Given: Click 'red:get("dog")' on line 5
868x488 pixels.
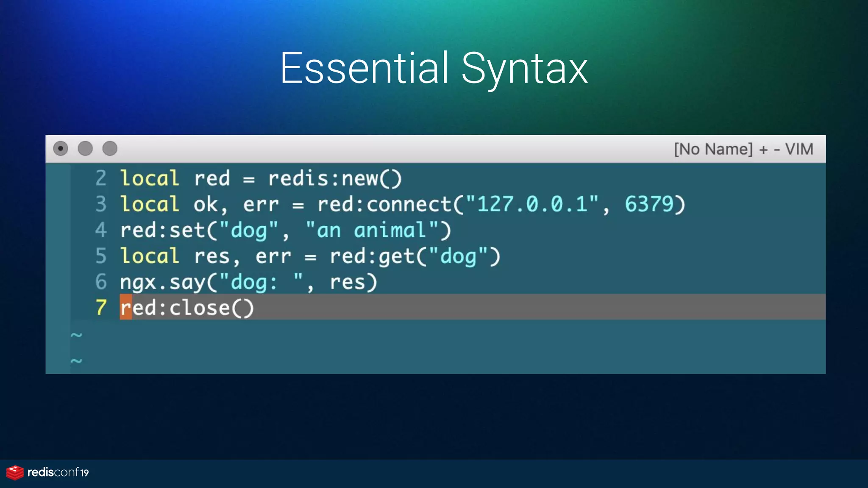Looking at the screenshot, I should click(x=415, y=256).
